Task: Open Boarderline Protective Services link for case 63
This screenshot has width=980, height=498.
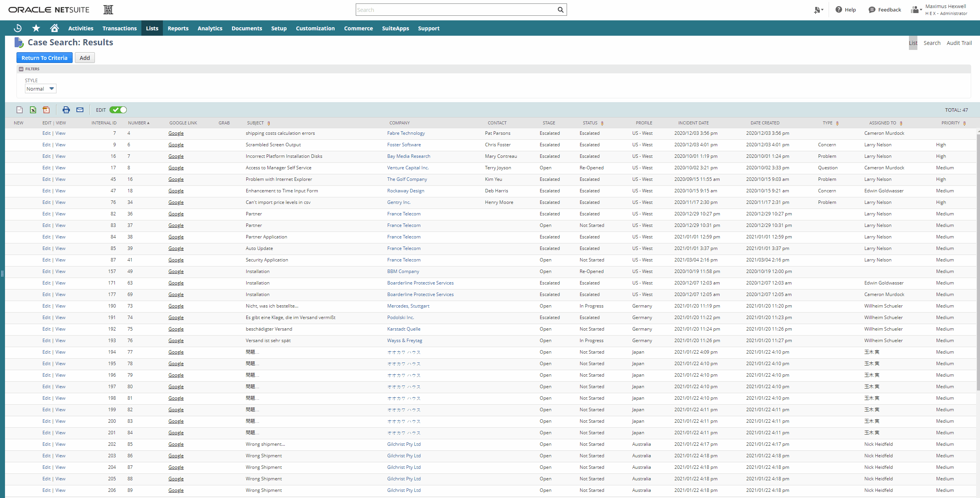Action: (x=420, y=283)
